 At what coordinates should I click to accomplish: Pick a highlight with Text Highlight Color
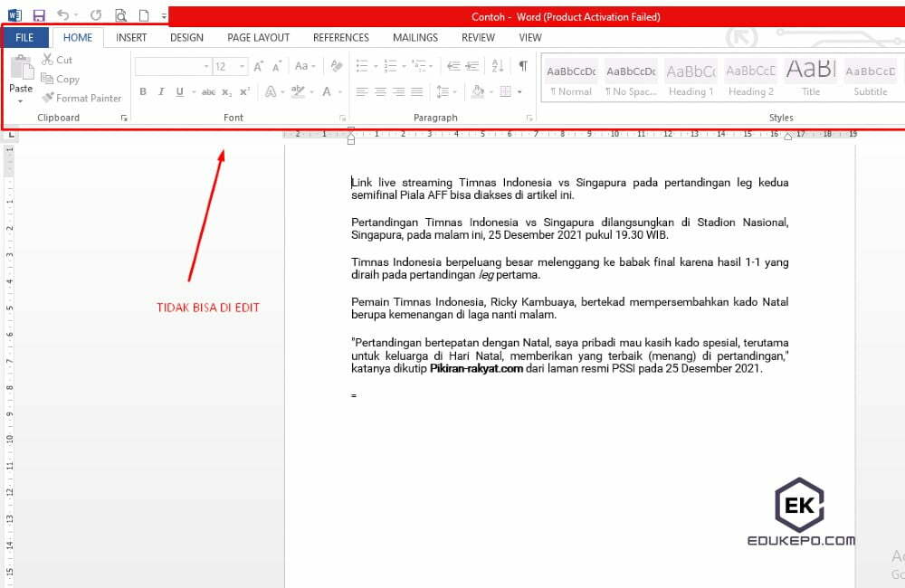coord(299,91)
